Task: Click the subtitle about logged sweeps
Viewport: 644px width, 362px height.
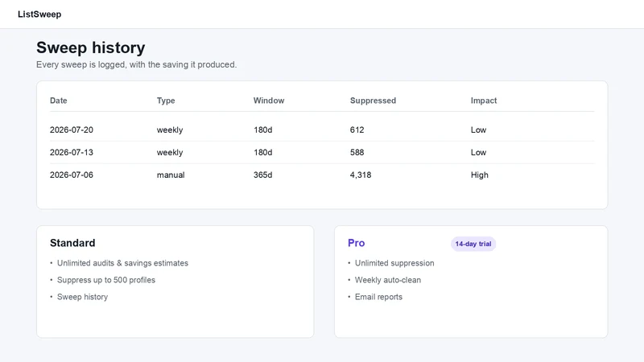Action: [x=136, y=64]
